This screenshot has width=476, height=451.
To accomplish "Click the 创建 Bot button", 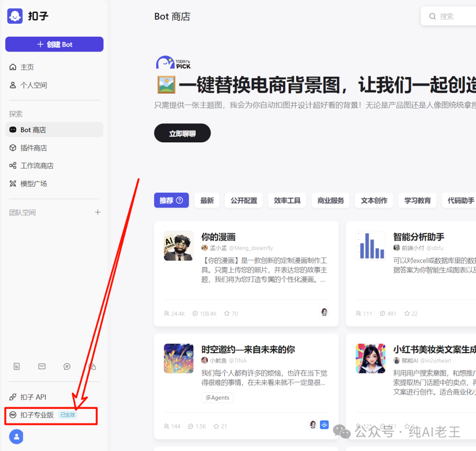I will coord(54,45).
